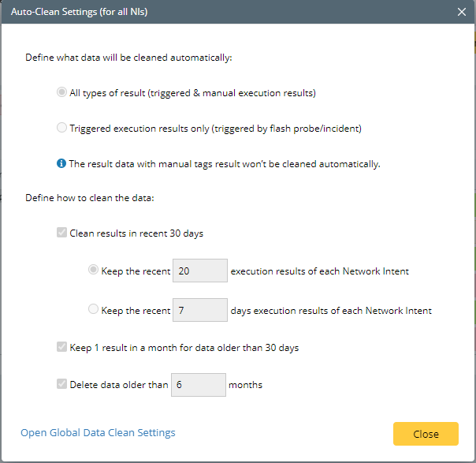476x463 pixels.
Task: Click the blue info icon
Action: coord(62,164)
